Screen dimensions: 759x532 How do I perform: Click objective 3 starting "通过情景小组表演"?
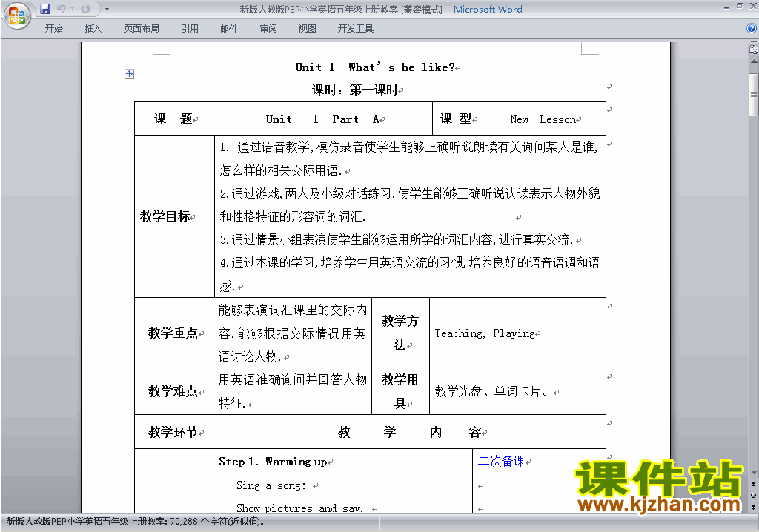[x=397, y=239]
